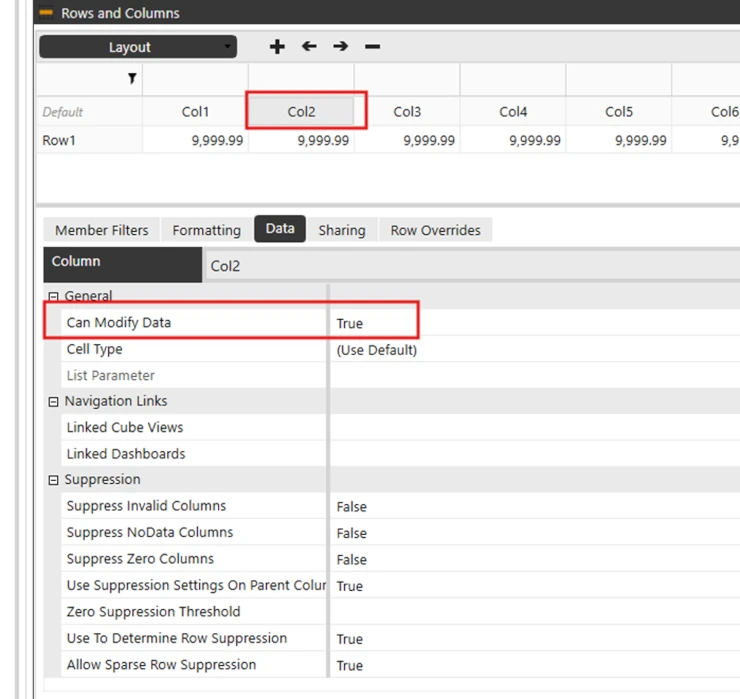This screenshot has width=740, height=699.
Task: Click the Suppress NoData Columns label
Action: click(x=150, y=532)
